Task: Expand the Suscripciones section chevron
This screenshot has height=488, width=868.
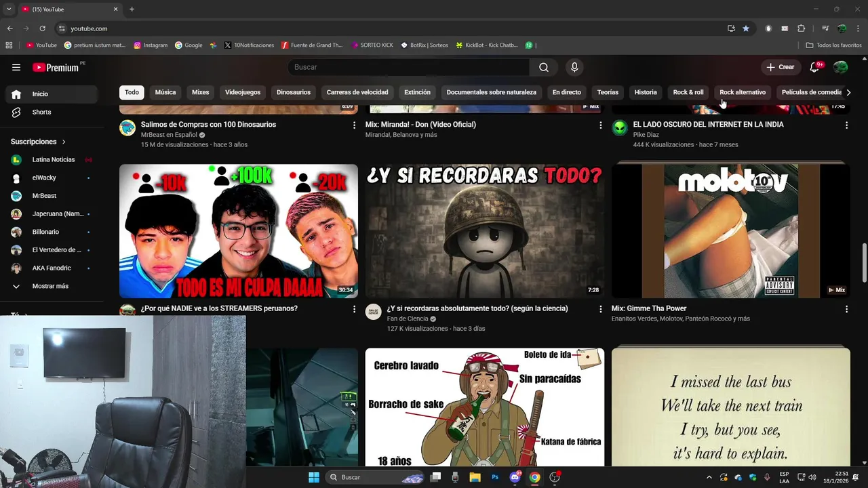Action: [x=64, y=142]
